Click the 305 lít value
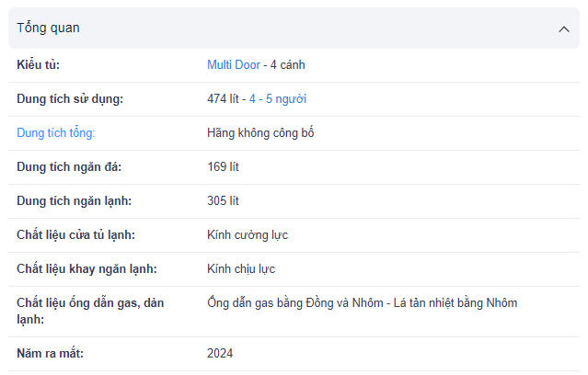Viewport: 588px width, 375px height. point(224,201)
